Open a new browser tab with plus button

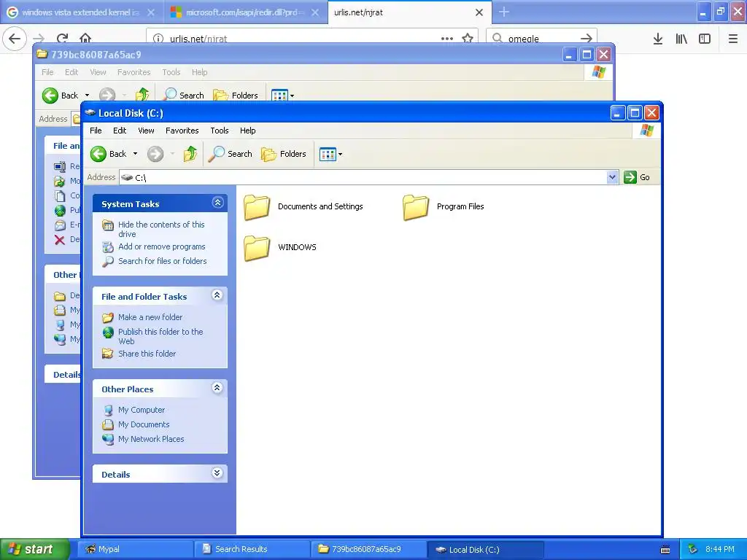(x=504, y=12)
